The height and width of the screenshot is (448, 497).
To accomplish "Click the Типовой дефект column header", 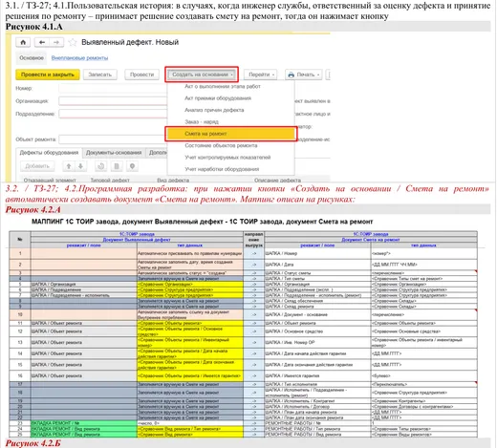I will (110, 181).
